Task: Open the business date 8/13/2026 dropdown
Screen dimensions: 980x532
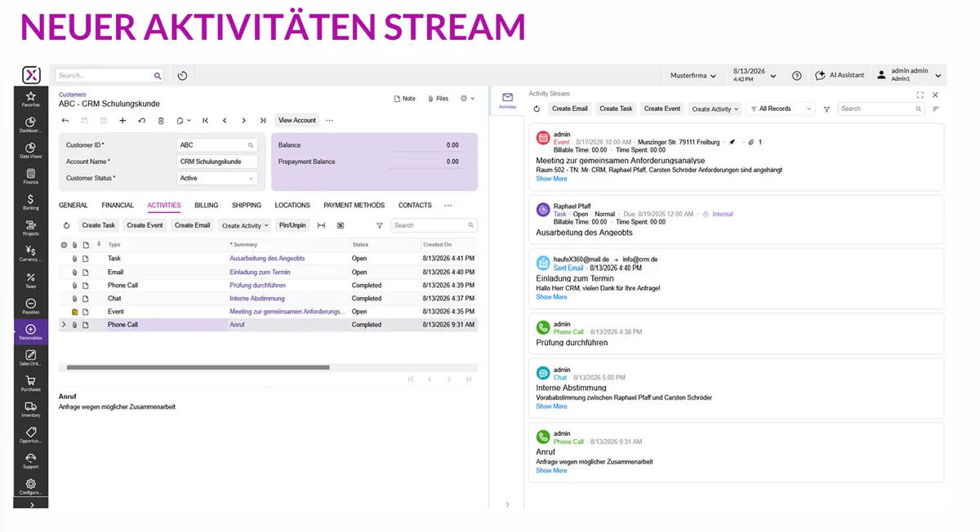Action: point(755,75)
